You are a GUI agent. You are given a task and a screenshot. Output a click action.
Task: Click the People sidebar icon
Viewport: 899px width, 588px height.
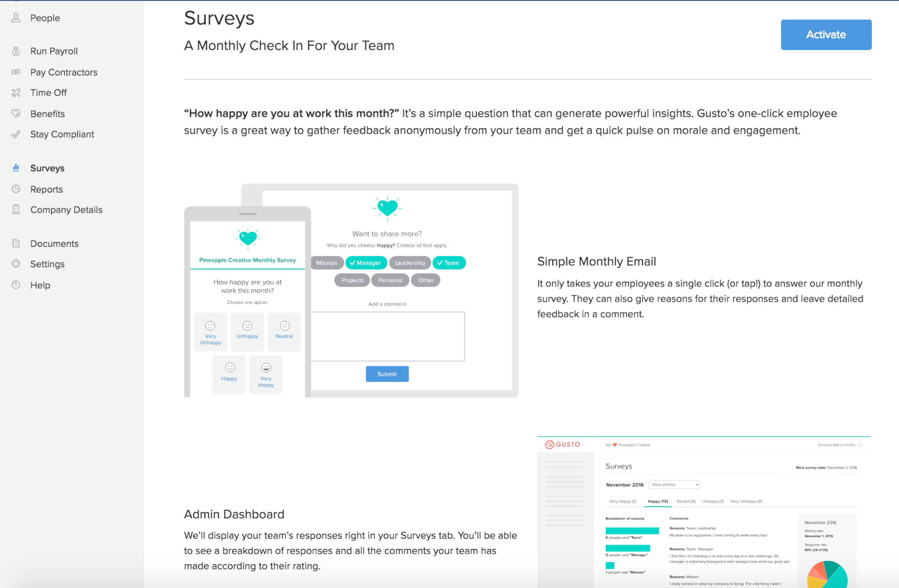16,18
